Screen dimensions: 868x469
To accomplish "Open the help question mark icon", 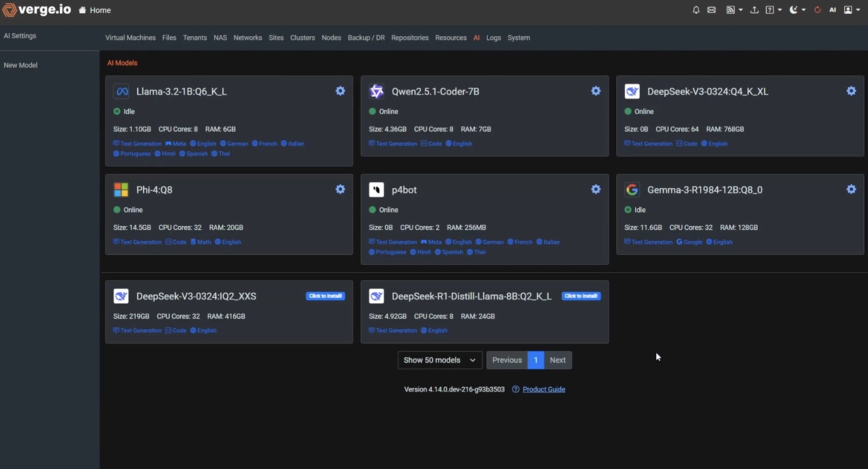I will [x=771, y=9].
